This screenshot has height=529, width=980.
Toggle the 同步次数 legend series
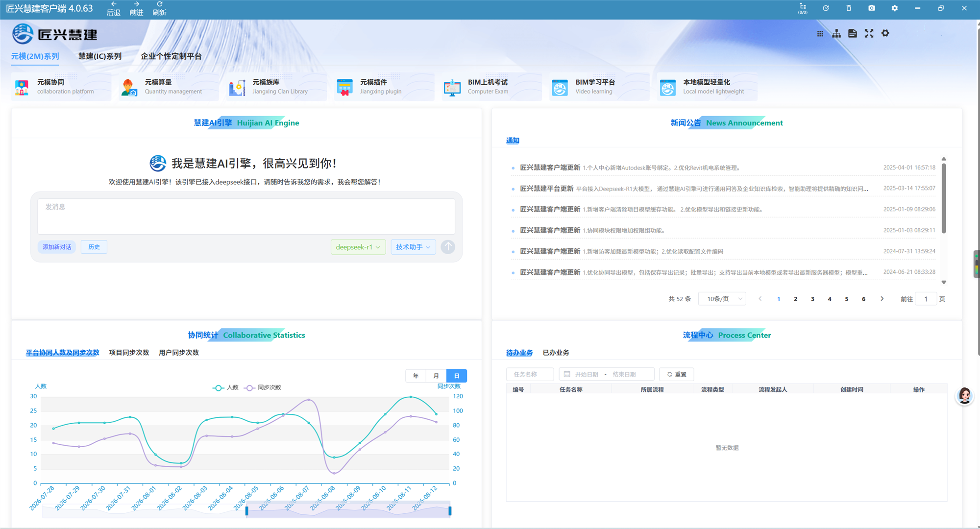263,387
